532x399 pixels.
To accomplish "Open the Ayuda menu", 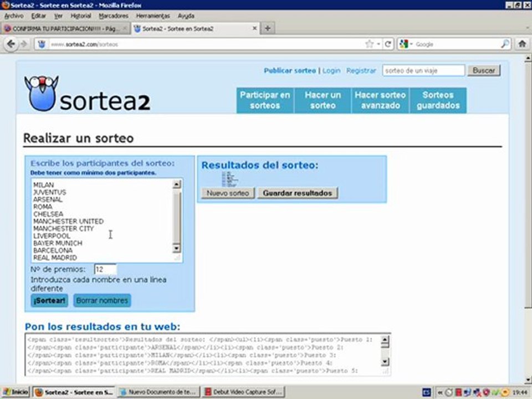I will 186,16.
